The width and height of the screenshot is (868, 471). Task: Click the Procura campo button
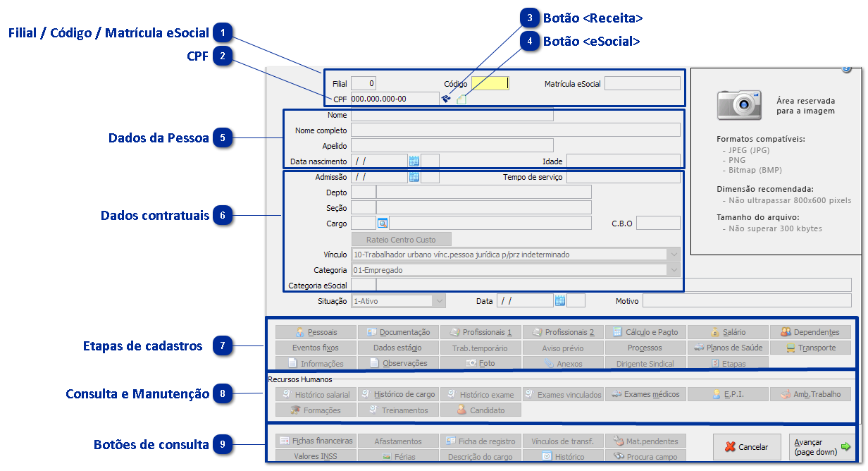pyautogui.click(x=645, y=456)
